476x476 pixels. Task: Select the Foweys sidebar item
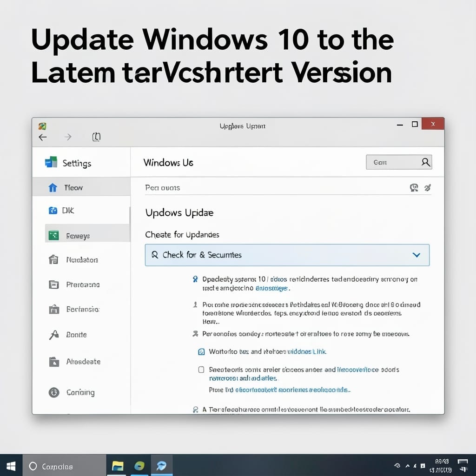click(87, 233)
